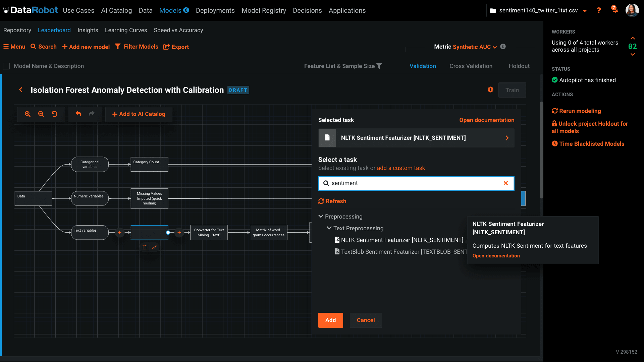Click the DataRobot logo
Viewport: 644px width, 362px height.
pos(31,10)
